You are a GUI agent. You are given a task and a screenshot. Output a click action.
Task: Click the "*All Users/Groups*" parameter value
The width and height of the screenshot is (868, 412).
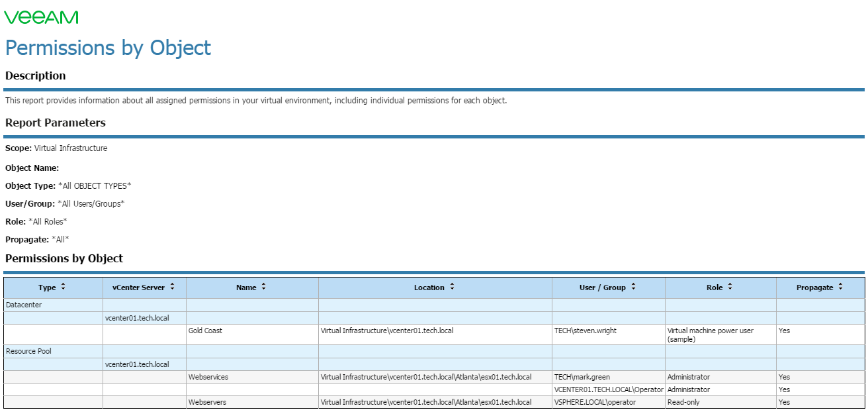coord(91,204)
